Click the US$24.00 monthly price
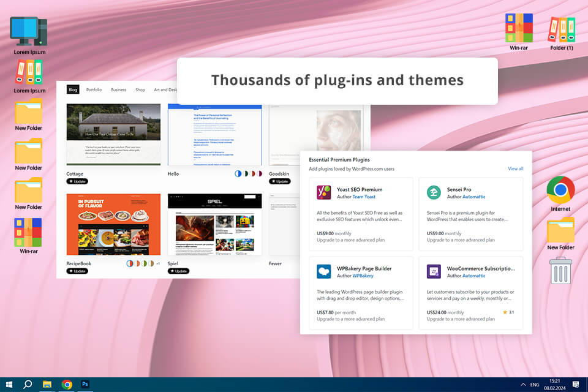Screen dimensions: 588x392 click(445, 312)
